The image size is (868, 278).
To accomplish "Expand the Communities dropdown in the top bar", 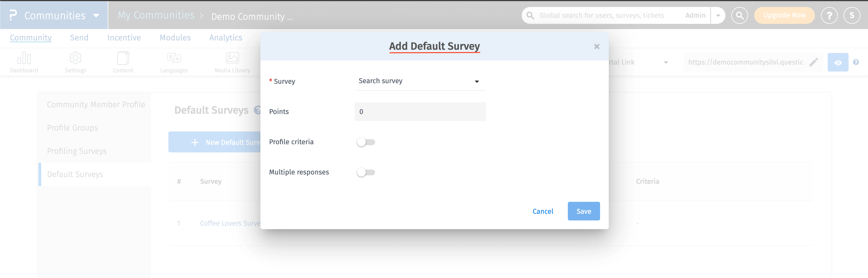I will [x=96, y=15].
